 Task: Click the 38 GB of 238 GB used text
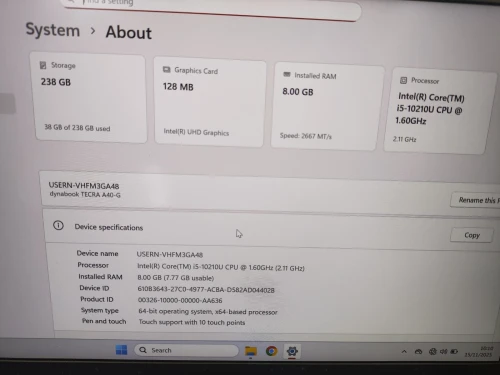(77, 128)
